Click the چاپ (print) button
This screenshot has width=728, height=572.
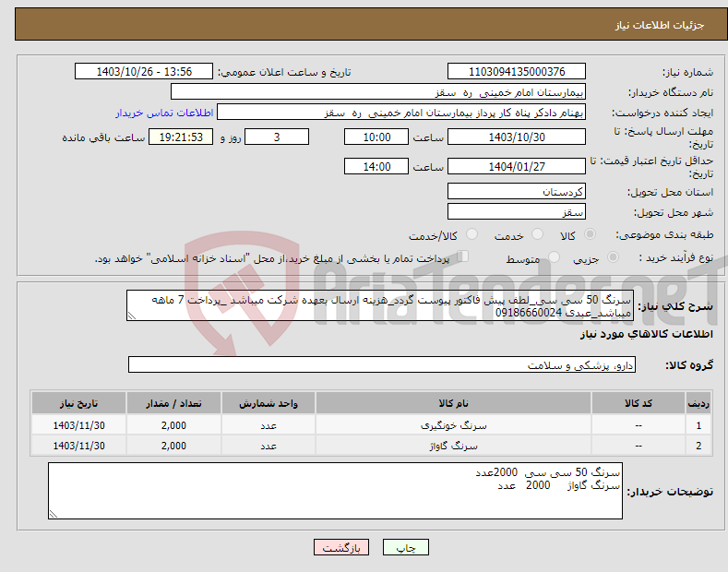[405, 547]
